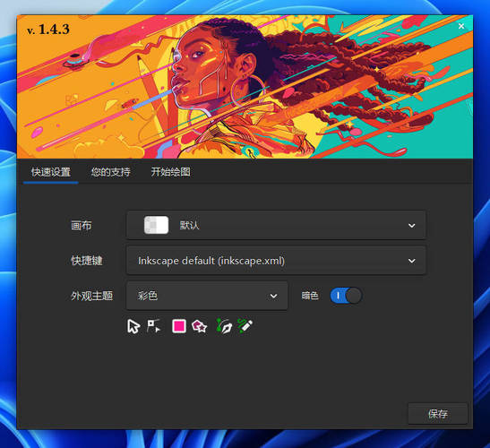Click the star and polygon tool preview icon
The width and height of the screenshot is (490, 448).
(x=200, y=326)
